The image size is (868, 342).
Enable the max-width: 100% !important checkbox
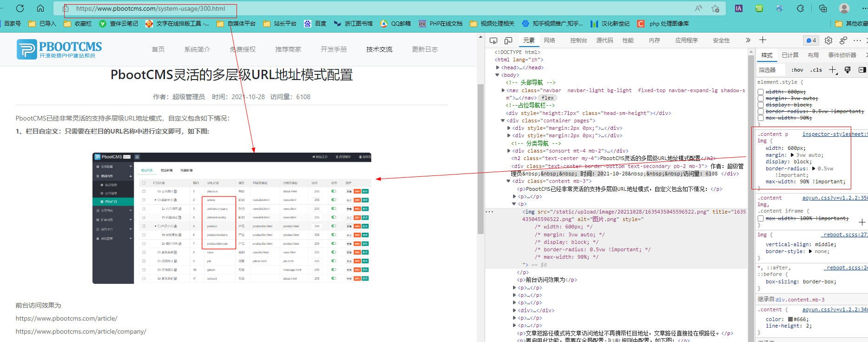click(x=761, y=219)
